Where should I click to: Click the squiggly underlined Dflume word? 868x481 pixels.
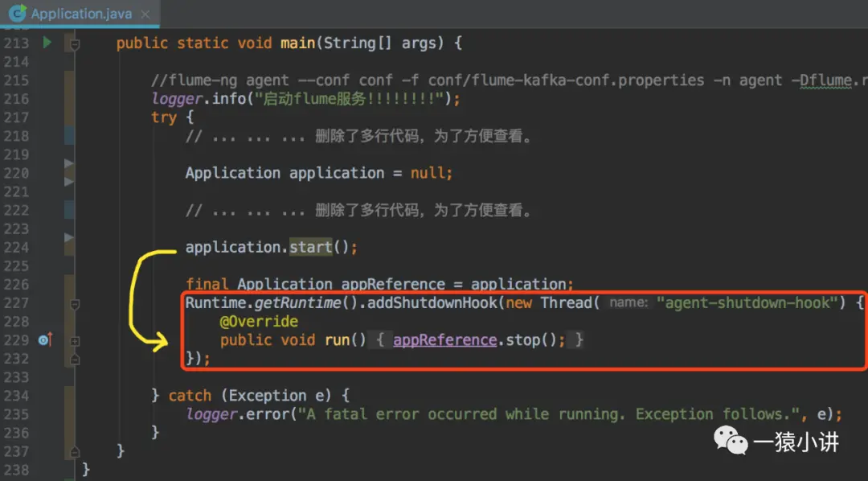(x=826, y=80)
